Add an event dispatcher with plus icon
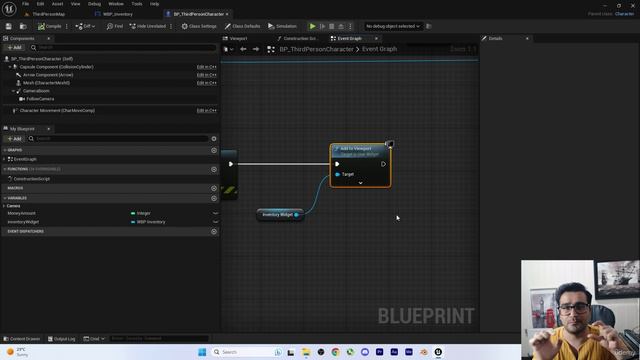 tap(214, 231)
